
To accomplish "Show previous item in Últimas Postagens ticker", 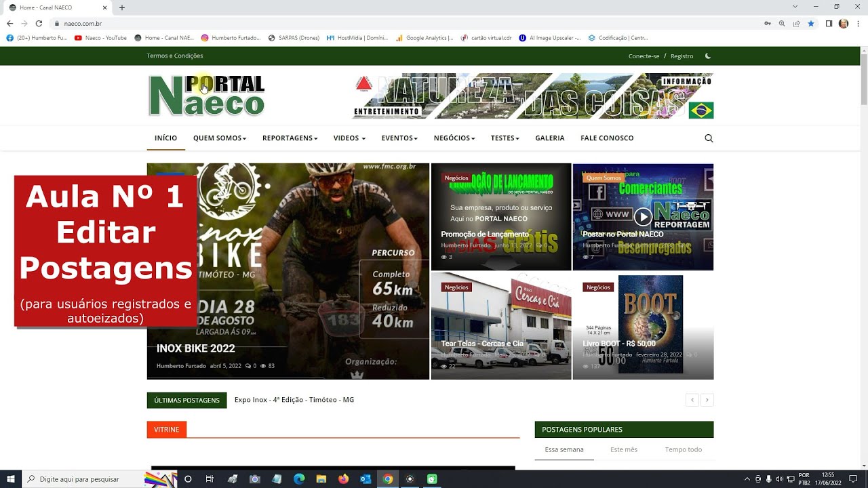I will click(692, 400).
